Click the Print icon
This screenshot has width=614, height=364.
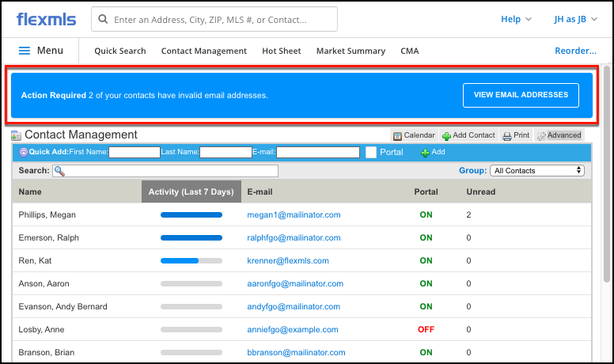point(506,135)
